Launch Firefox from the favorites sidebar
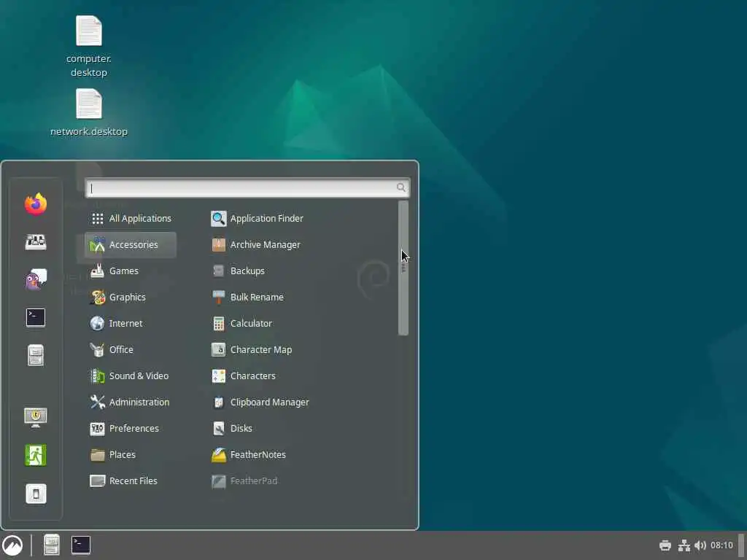This screenshot has width=747, height=560. 36,204
